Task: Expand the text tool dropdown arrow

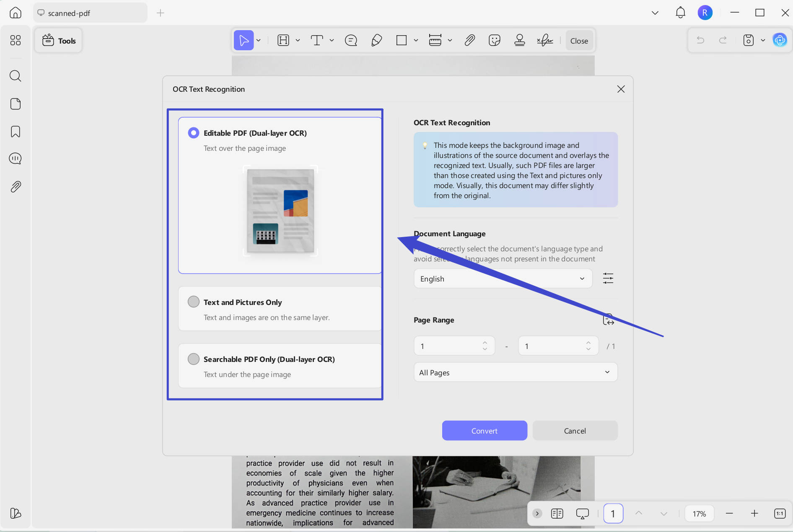Action: 332,41
